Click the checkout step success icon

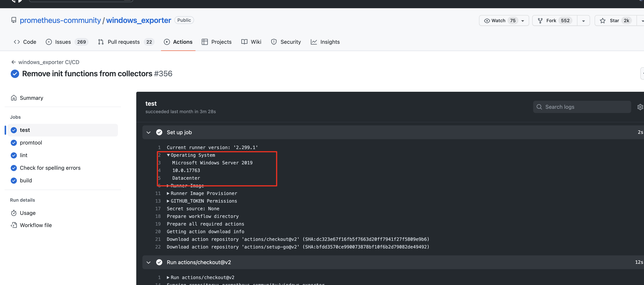click(x=159, y=262)
